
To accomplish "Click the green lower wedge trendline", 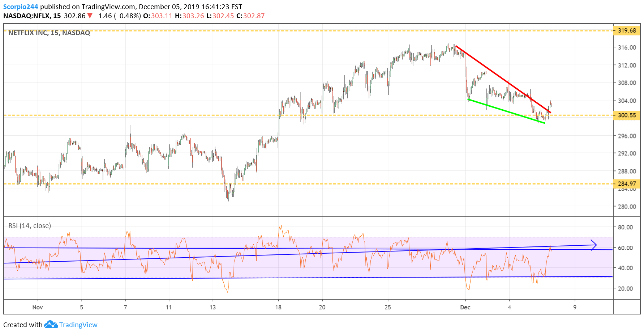I will point(506,111).
